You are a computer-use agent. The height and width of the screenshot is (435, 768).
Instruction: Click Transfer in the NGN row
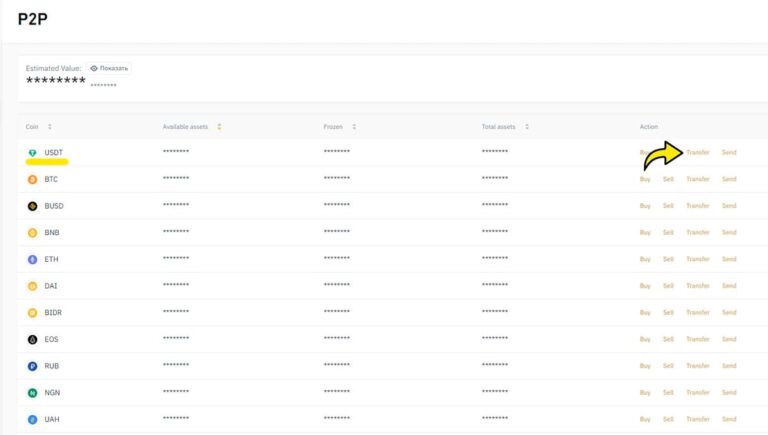698,393
